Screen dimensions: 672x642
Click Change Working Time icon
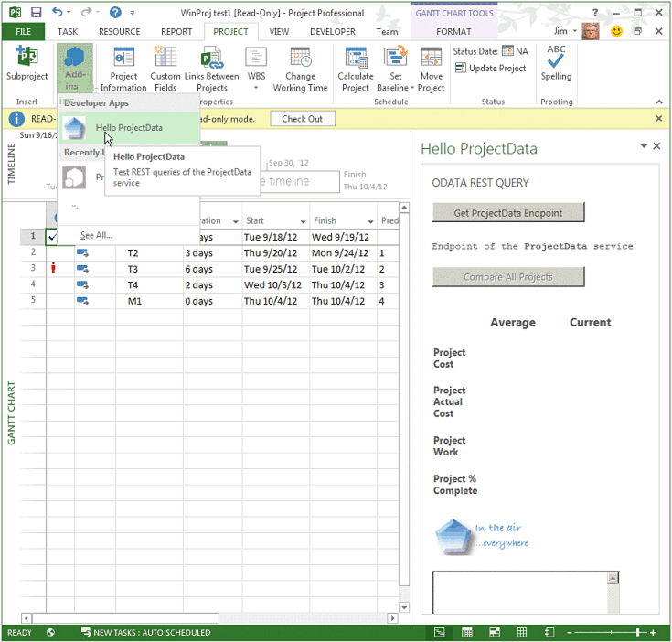pos(300,59)
